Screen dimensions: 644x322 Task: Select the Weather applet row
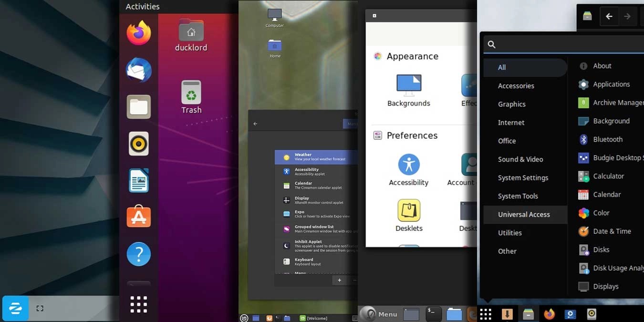316,157
